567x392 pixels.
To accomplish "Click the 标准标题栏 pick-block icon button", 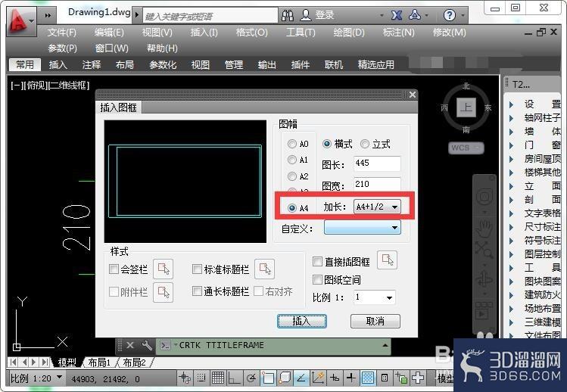I will coord(264,269).
